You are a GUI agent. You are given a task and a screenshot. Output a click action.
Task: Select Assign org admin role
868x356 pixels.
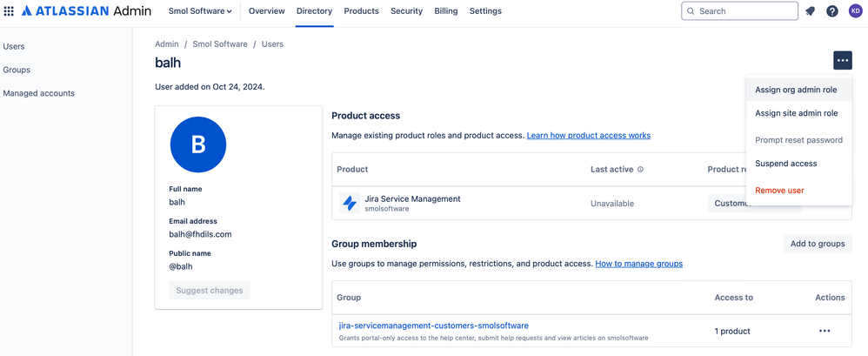pyautogui.click(x=796, y=90)
